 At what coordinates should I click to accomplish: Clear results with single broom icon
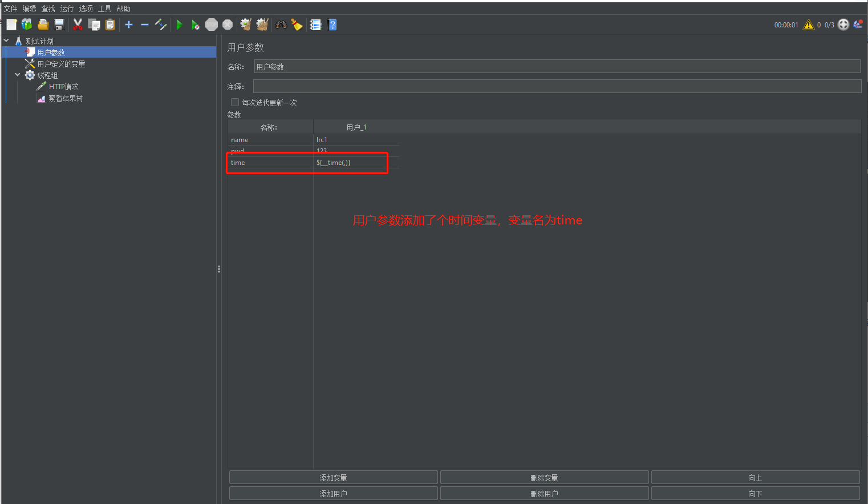pos(246,25)
